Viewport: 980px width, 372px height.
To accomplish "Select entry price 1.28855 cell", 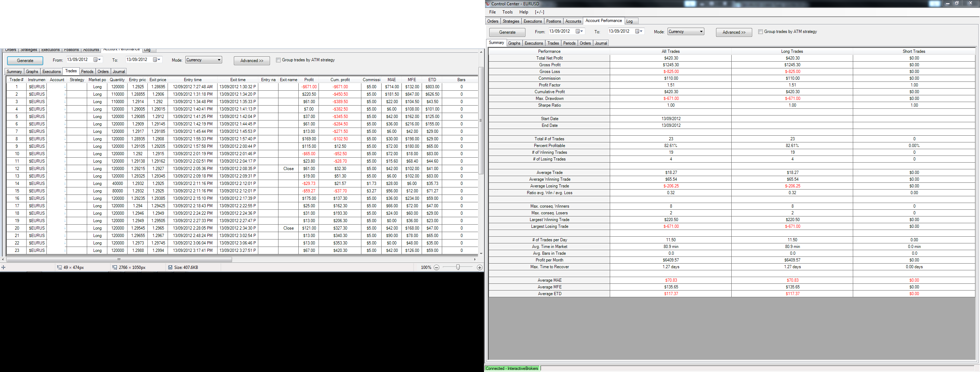I will (x=138, y=94).
